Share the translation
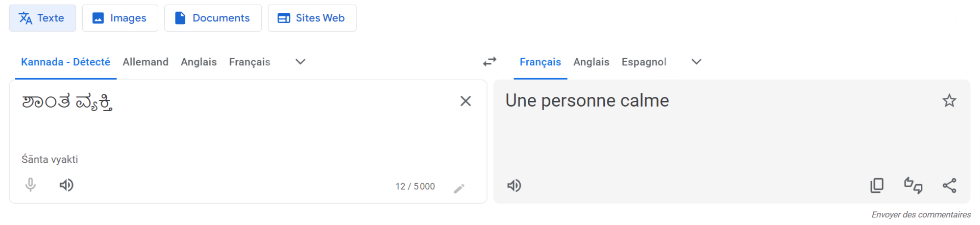The width and height of the screenshot is (980, 225). (949, 185)
